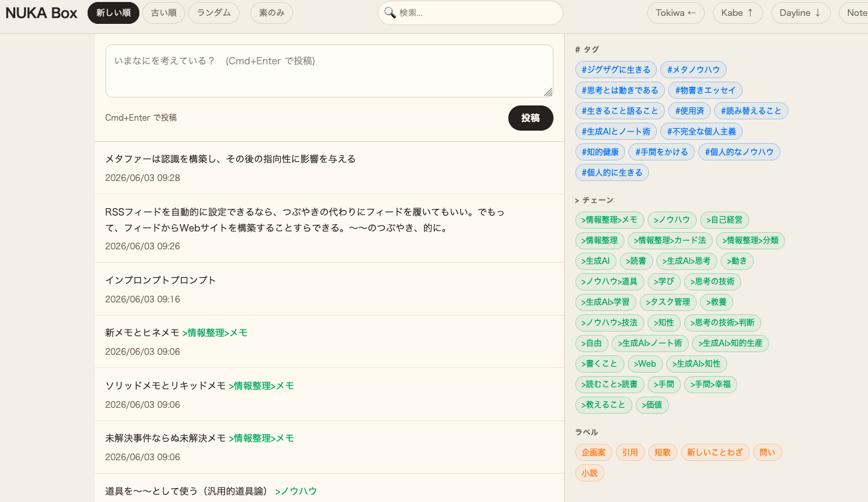Filter by label 短歌
868x502 pixels.
point(662,452)
